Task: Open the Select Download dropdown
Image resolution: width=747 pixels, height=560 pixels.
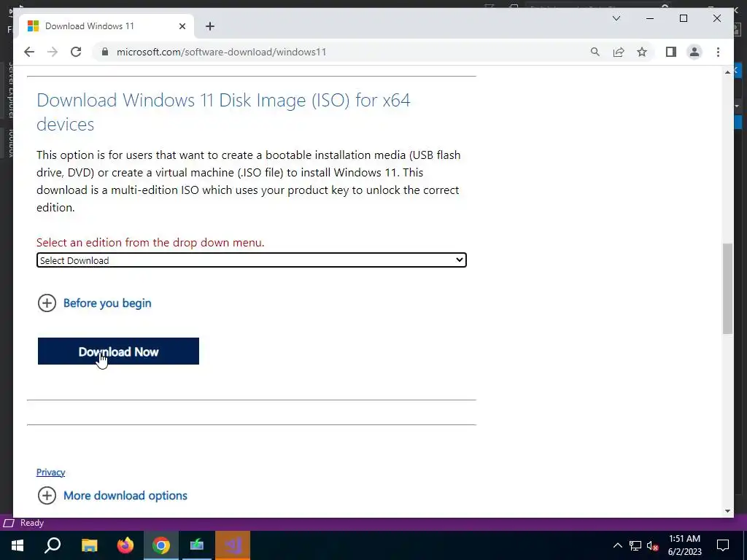Action: (x=252, y=260)
